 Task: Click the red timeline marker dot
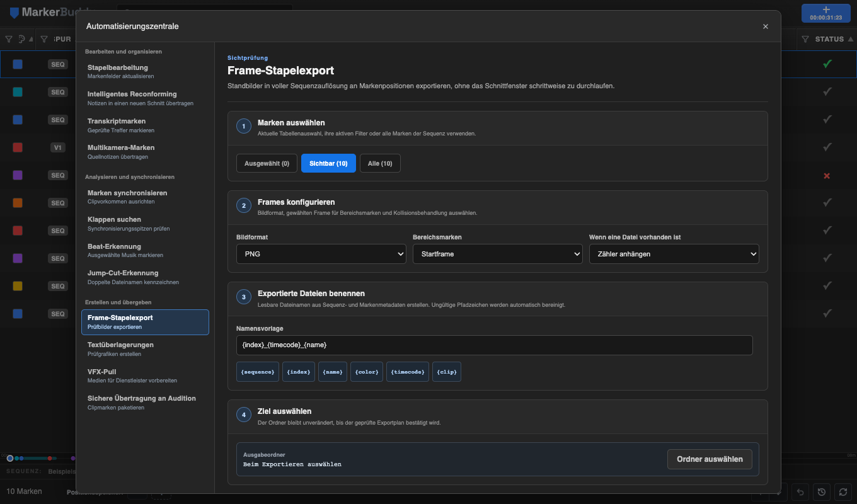(50, 458)
